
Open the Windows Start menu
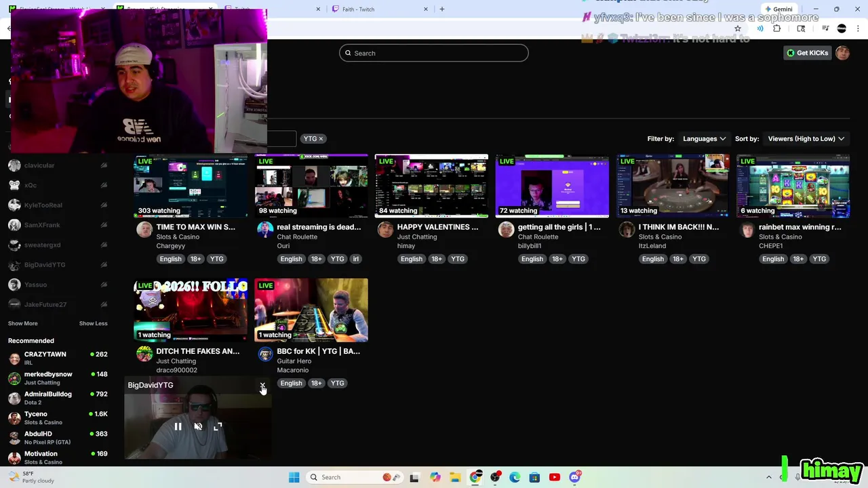[x=294, y=477]
